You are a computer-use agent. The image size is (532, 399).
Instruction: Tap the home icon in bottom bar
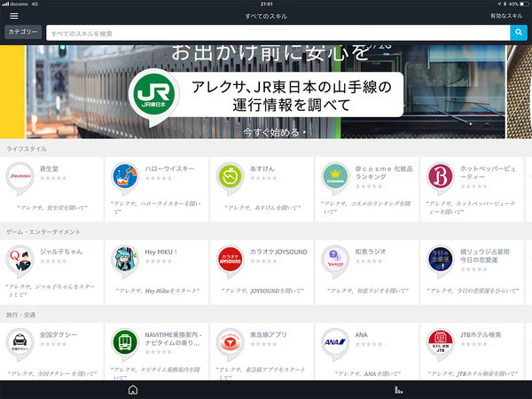pyautogui.click(x=133, y=389)
